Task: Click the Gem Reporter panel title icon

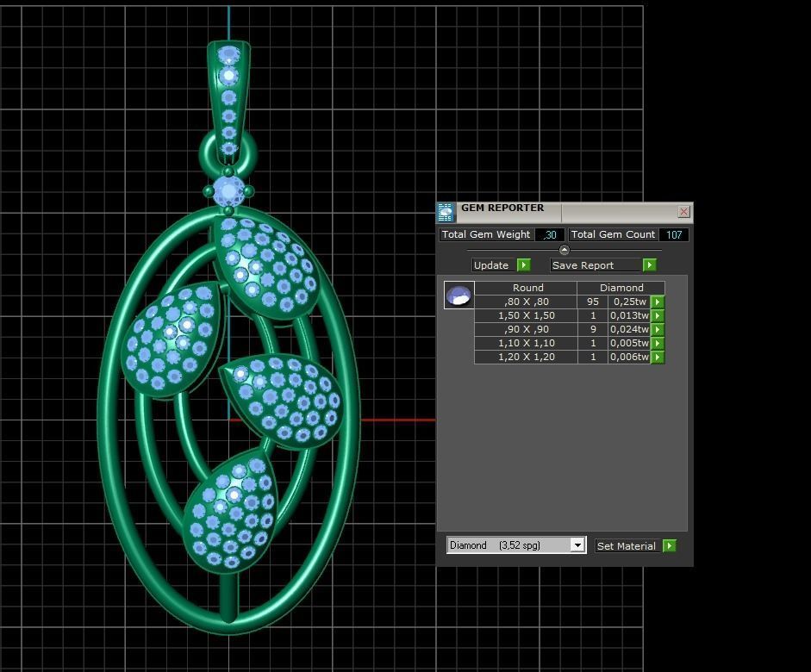Action: pos(446,212)
